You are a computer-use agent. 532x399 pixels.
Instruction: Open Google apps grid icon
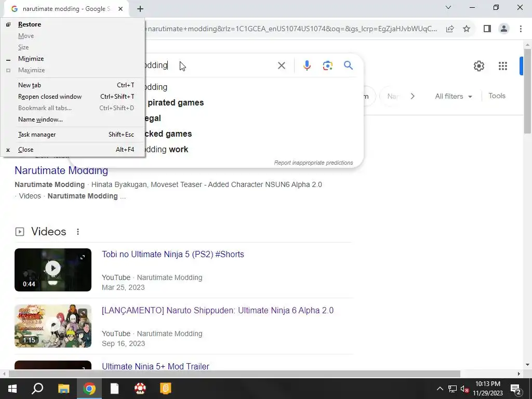coord(503,66)
